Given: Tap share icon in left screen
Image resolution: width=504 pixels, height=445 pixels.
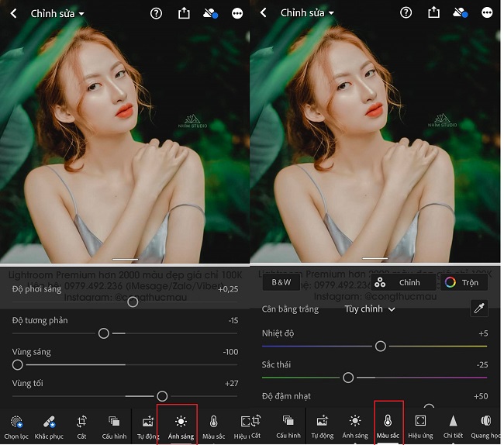Looking at the screenshot, I should tap(184, 13).
